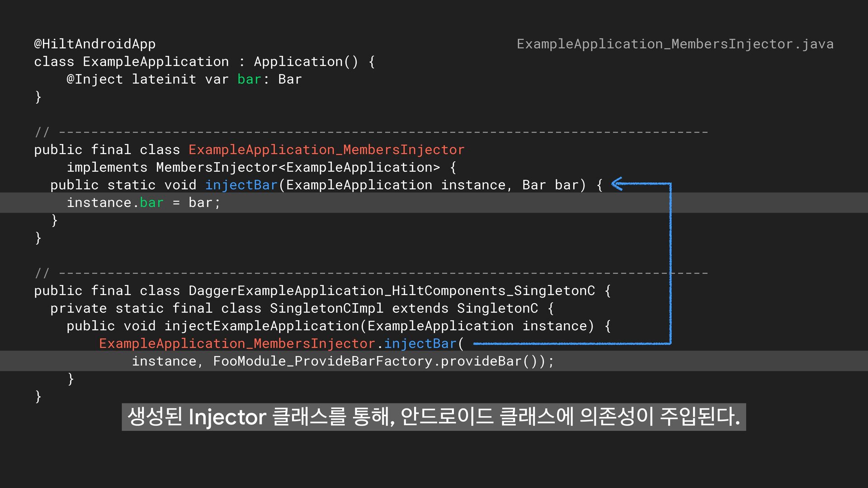Click the ExampleApplication_MembersInjector.java file label

coord(675,44)
